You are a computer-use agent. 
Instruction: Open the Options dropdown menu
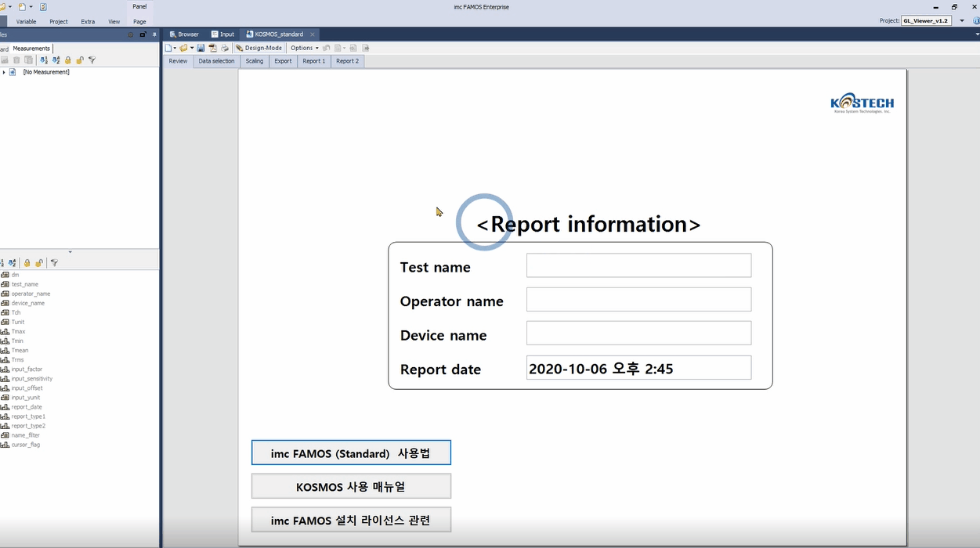click(x=304, y=48)
